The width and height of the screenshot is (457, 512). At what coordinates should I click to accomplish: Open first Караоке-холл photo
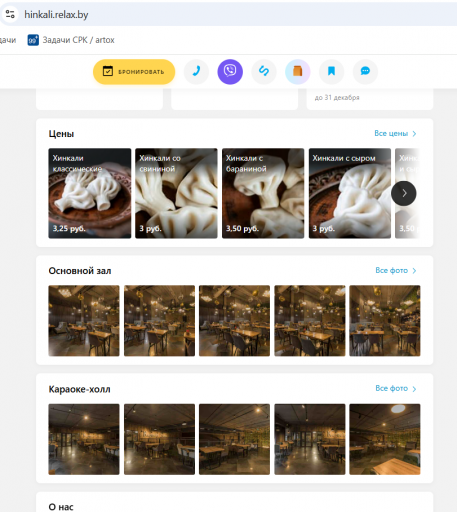[x=84, y=439]
